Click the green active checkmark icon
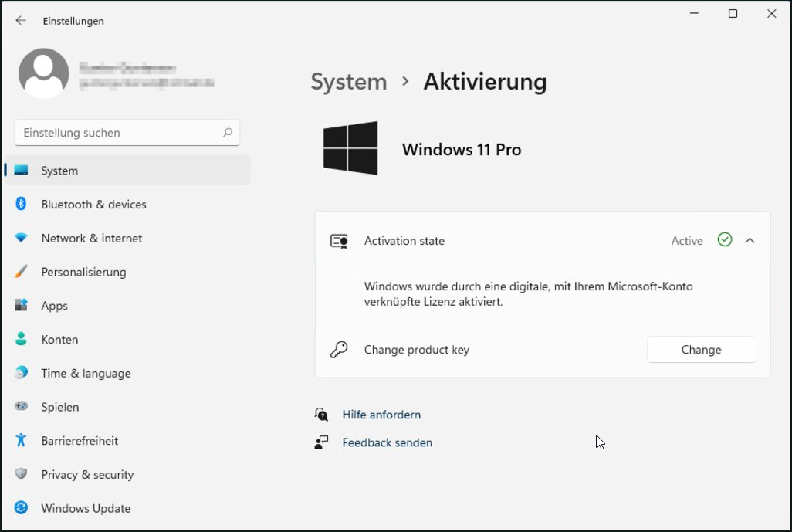 [725, 239]
